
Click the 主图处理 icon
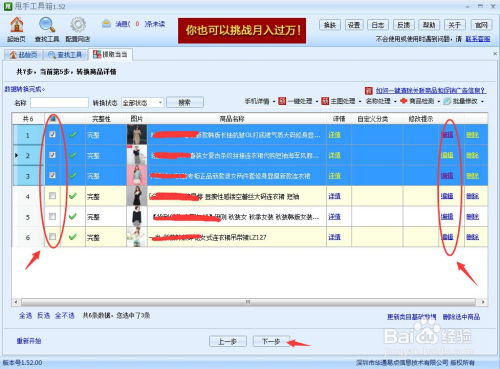[x=325, y=101]
